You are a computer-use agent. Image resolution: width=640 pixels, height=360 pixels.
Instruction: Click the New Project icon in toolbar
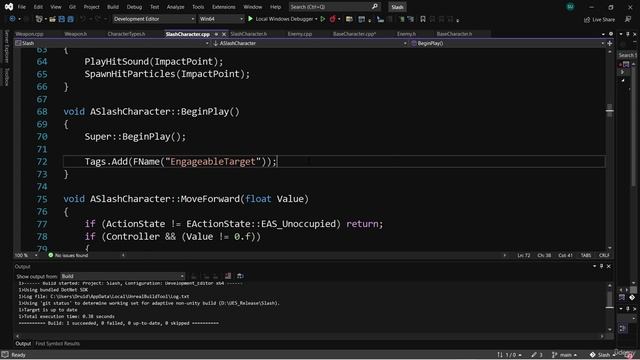pos(39,19)
